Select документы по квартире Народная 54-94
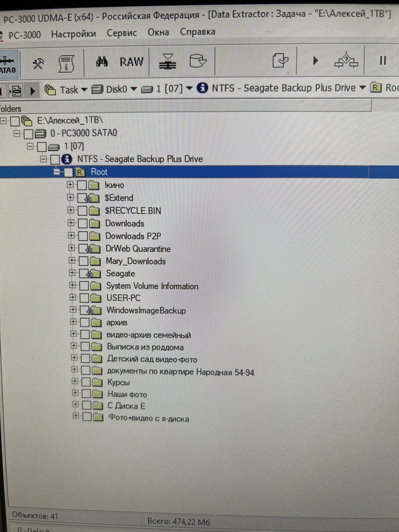The width and height of the screenshot is (399, 532). (x=181, y=372)
